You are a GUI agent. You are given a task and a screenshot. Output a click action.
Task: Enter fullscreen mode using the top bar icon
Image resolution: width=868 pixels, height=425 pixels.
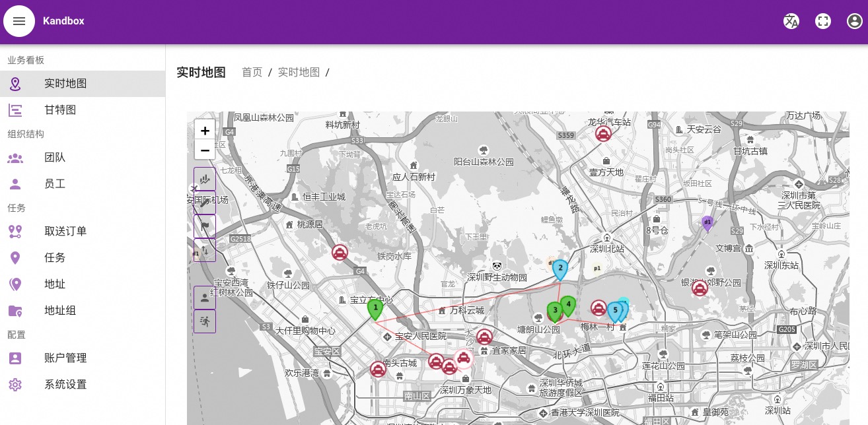coord(822,21)
